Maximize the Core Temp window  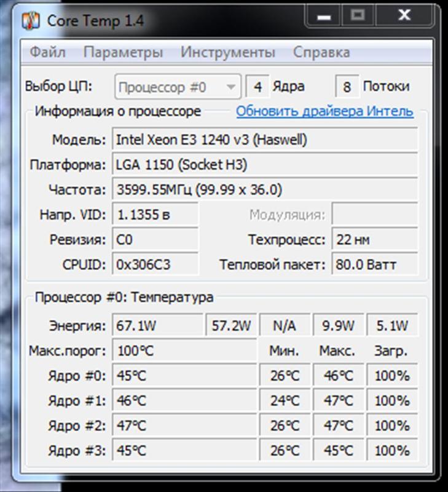[x=358, y=15]
